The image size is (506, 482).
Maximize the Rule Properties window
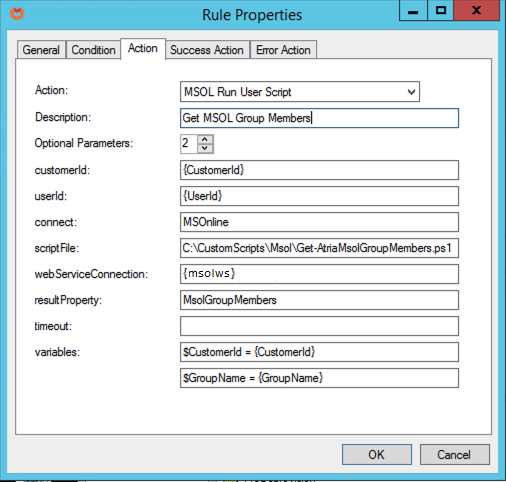(x=441, y=11)
